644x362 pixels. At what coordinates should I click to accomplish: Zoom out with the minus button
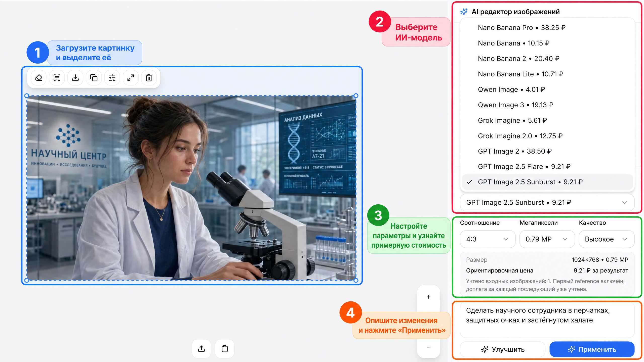429,347
